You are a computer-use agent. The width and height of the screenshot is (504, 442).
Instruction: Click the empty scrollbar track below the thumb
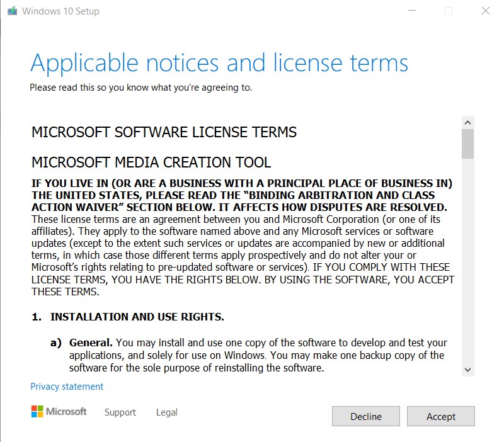click(x=467, y=264)
